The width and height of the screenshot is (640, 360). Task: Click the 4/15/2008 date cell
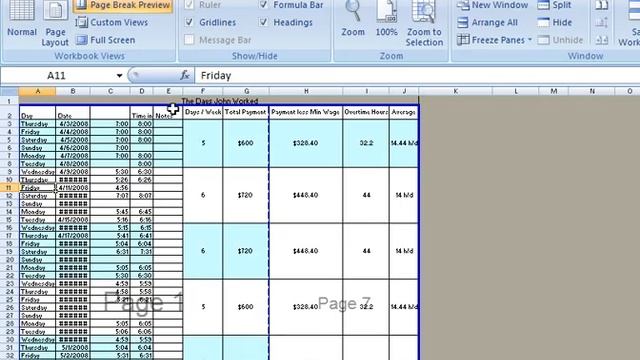pyautogui.click(x=73, y=220)
